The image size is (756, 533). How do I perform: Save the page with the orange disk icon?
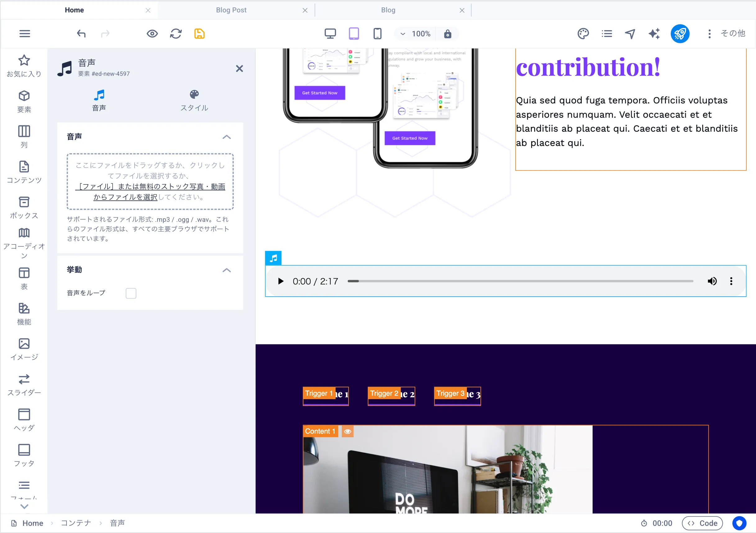click(x=199, y=34)
